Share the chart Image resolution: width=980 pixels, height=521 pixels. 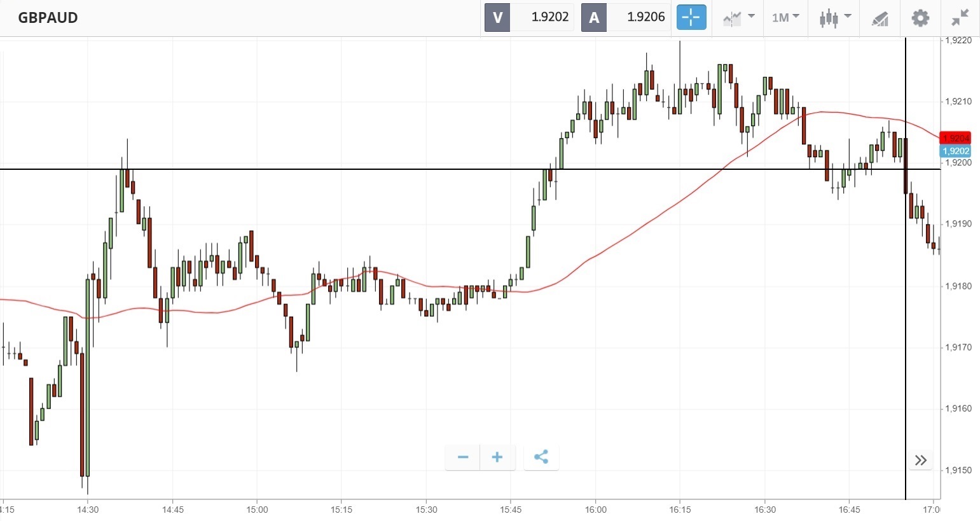(541, 457)
